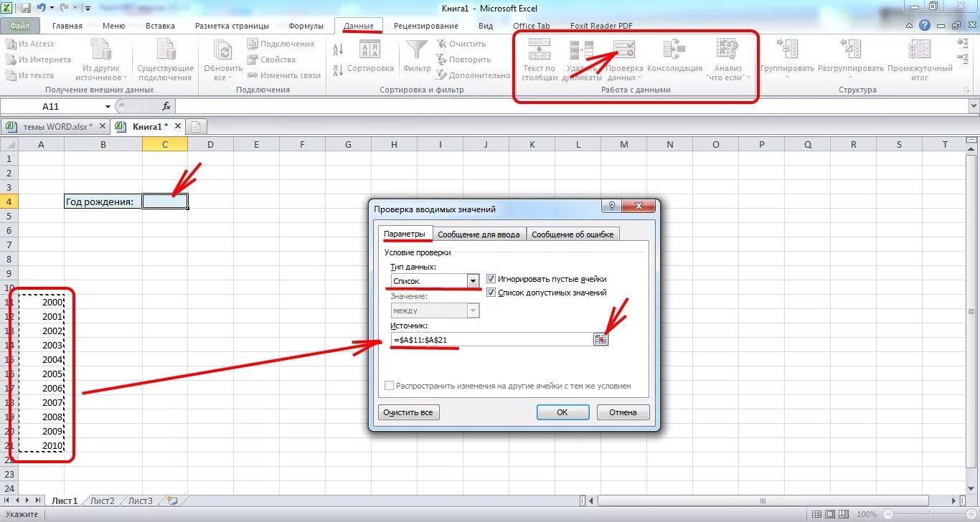
Task: Expand Из других источников menu
Action: [x=101, y=60]
